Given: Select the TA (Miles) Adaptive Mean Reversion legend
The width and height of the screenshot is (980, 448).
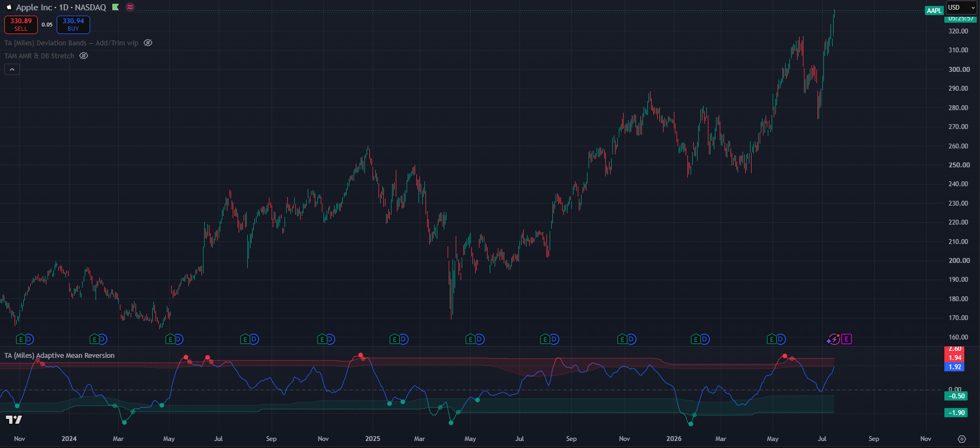Looking at the screenshot, I should pyautogui.click(x=59, y=355).
